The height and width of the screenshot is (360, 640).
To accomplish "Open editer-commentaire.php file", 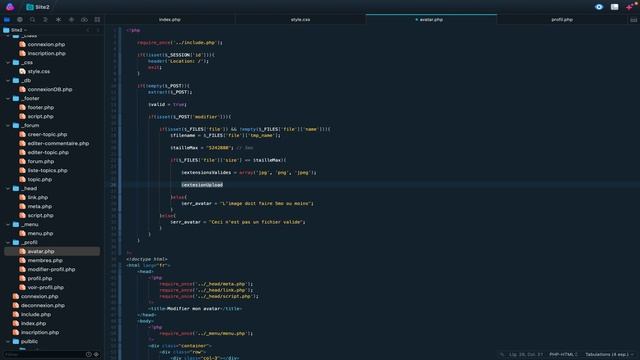I will click(54, 143).
